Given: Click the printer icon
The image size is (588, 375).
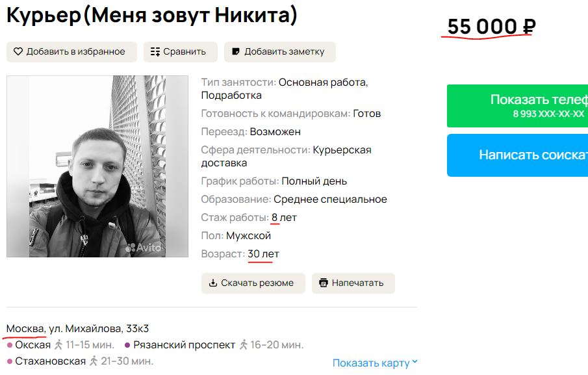Looking at the screenshot, I should click(324, 283).
